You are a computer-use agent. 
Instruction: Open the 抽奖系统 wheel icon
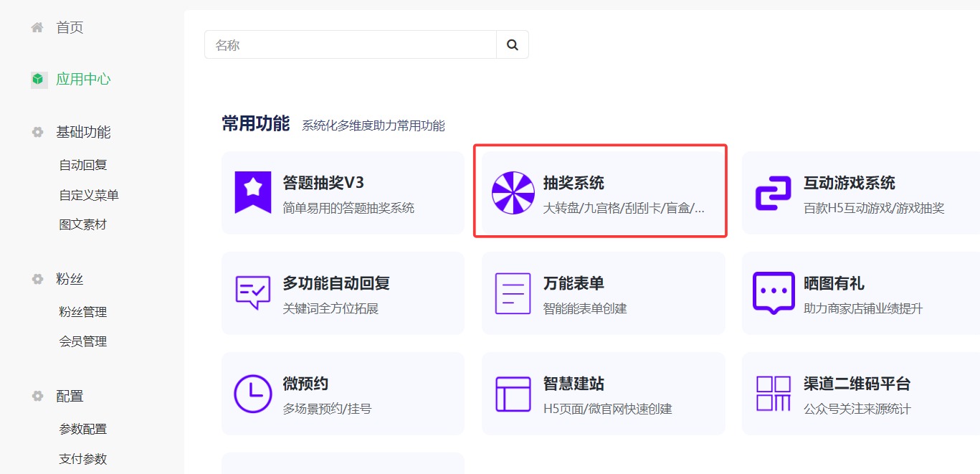point(513,192)
